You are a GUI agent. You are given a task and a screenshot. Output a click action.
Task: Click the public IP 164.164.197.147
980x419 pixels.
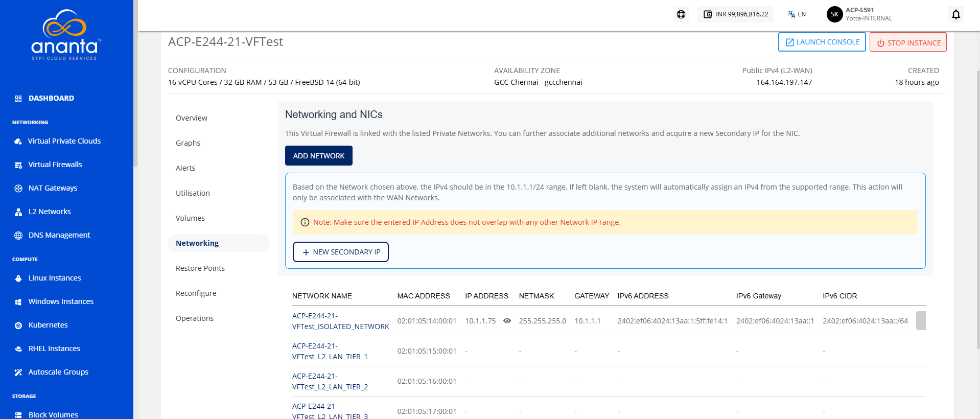pos(784,82)
